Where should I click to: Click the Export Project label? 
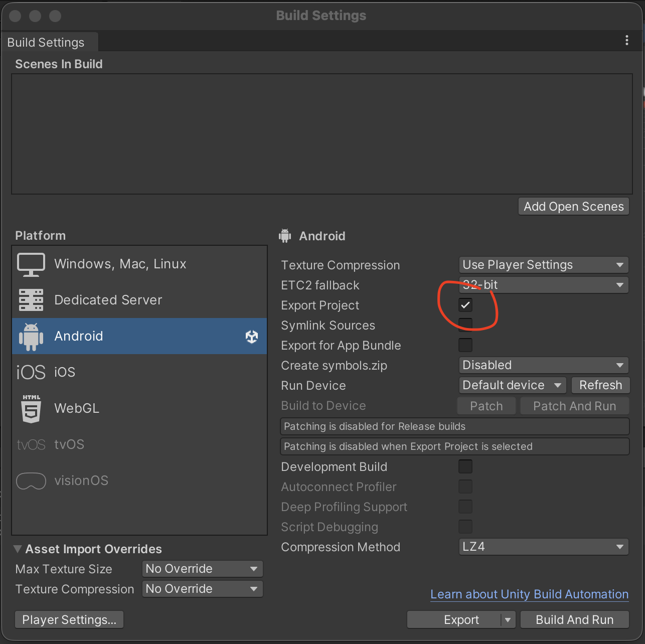click(x=320, y=305)
